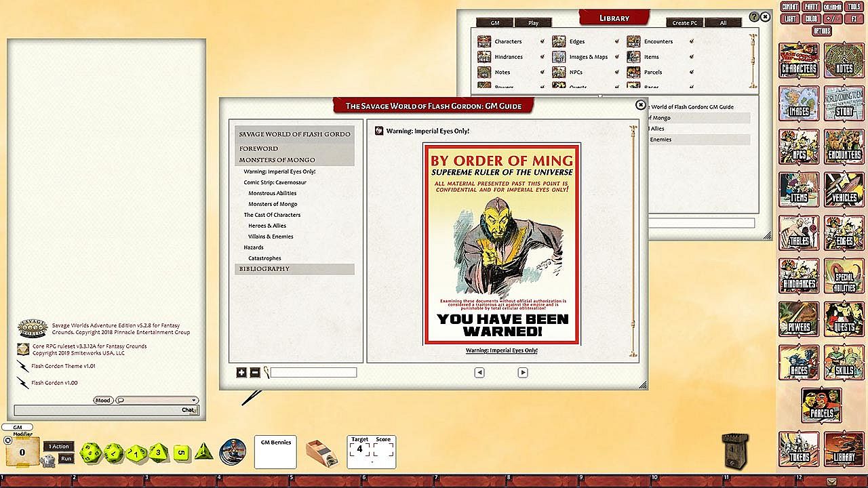868x488 pixels.
Task: Open the Vehicles sidebar panel
Action: (844, 190)
